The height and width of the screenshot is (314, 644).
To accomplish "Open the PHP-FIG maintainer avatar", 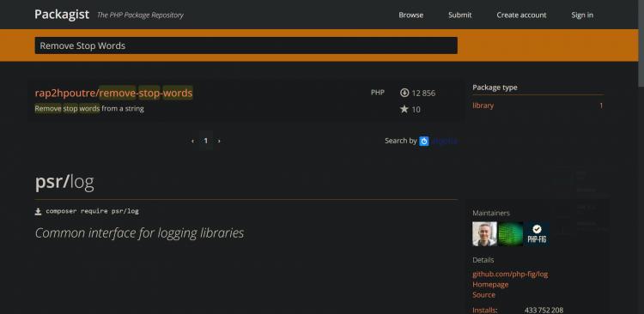I will [537, 234].
